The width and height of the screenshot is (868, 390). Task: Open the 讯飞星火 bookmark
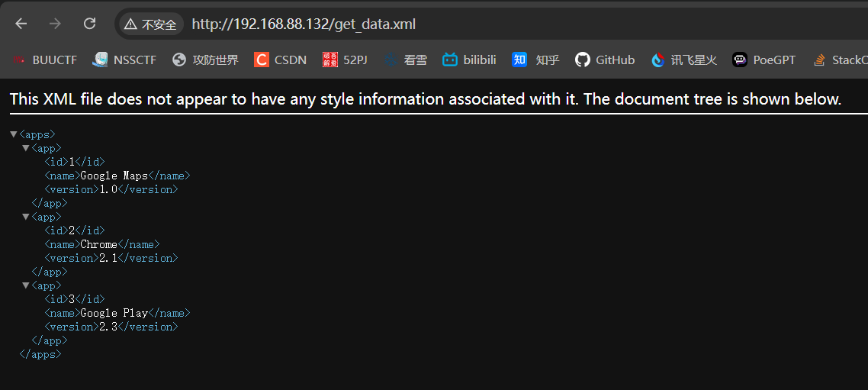[x=684, y=60]
